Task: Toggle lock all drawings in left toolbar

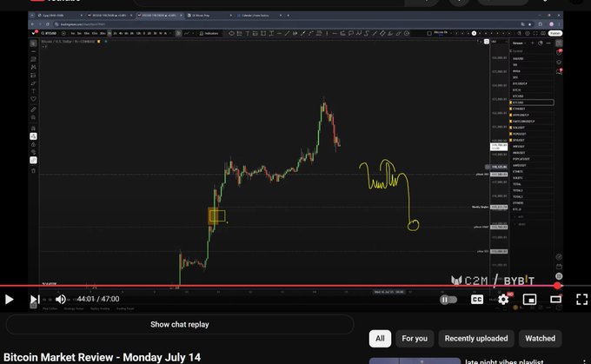Action: click(33, 144)
